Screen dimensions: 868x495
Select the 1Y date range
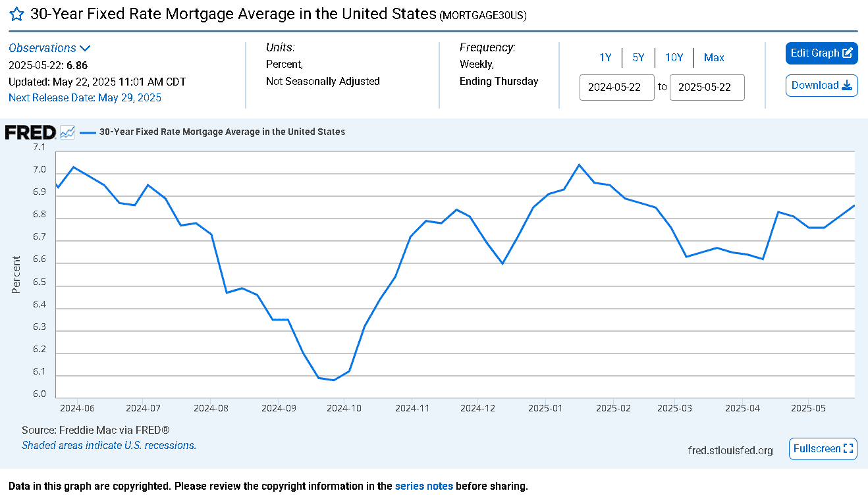pyautogui.click(x=605, y=58)
